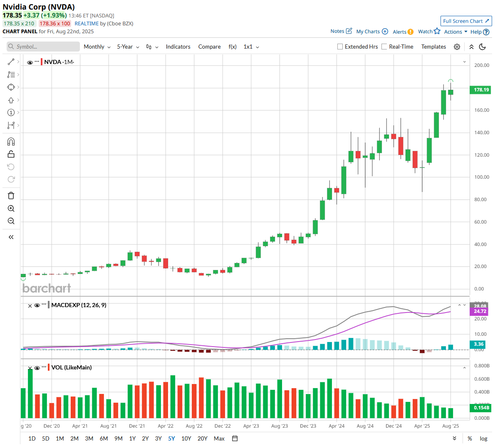Toggle the drawing lock icon
Image resolution: width=495 pixels, height=448 pixels.
tap(11, 154)
